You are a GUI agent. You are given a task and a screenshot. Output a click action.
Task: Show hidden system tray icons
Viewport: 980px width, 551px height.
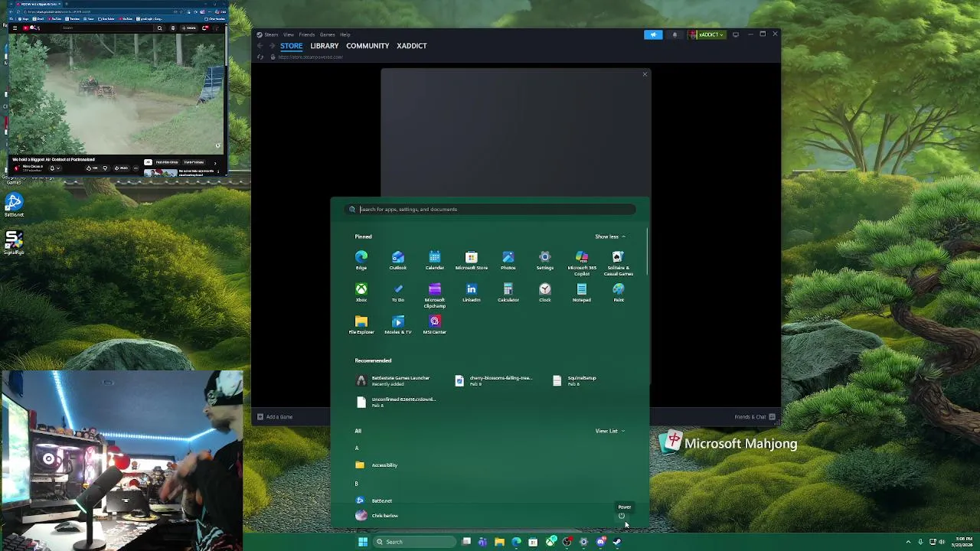[907, 542]
